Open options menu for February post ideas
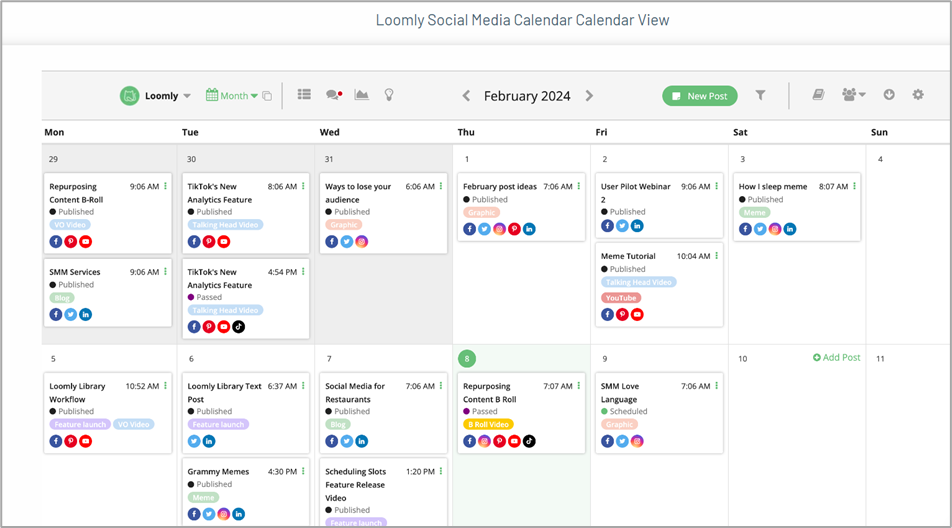The image size is (952, 528). [579, 186]
